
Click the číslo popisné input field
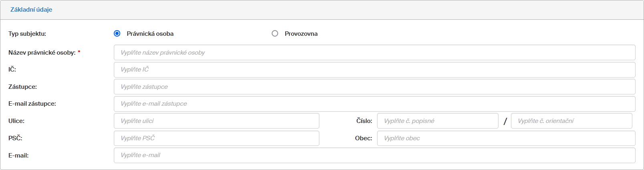click(x=437, y=121)
